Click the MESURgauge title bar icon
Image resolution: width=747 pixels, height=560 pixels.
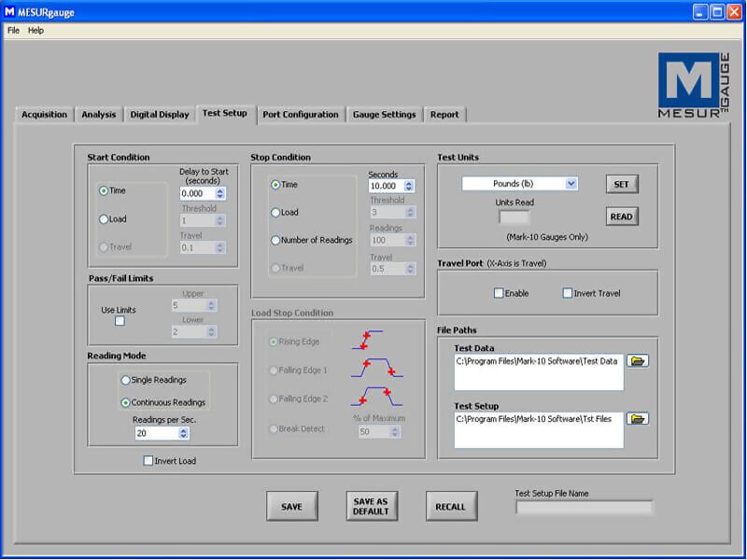pos(9,11)
